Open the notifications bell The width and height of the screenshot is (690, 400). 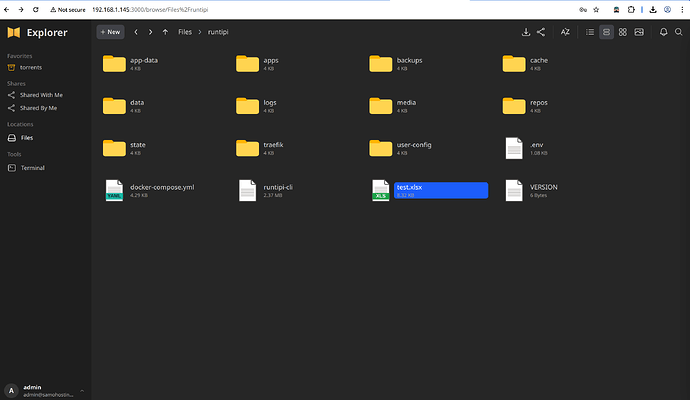click(x=663, y=32)
